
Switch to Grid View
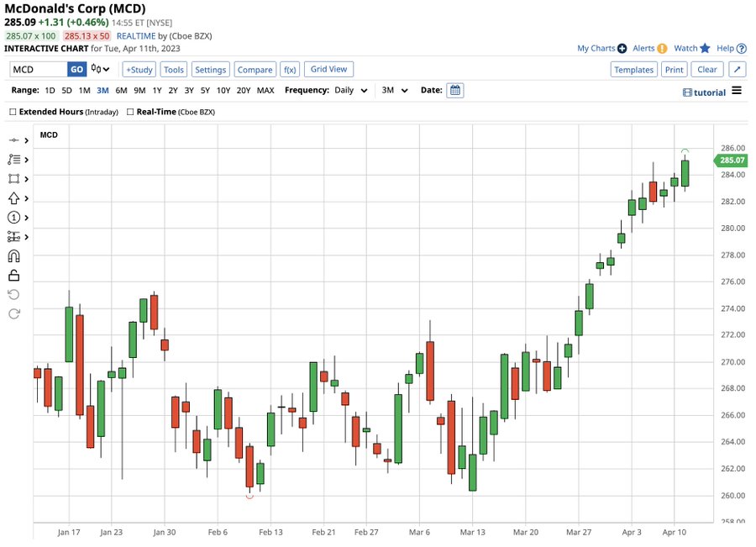click(328, 69)
